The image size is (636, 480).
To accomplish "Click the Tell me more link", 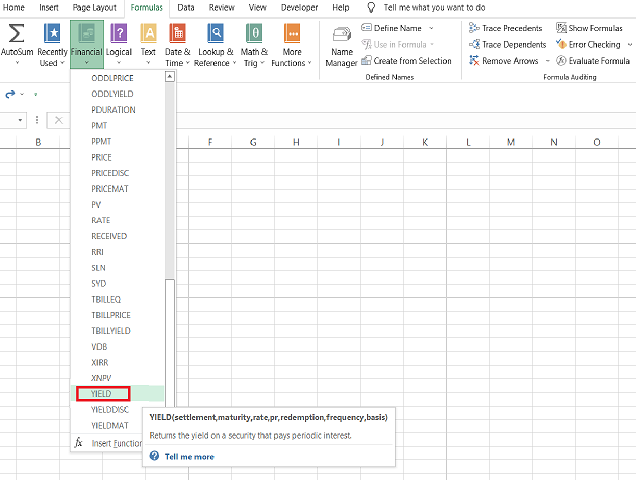I will point(189,456).
